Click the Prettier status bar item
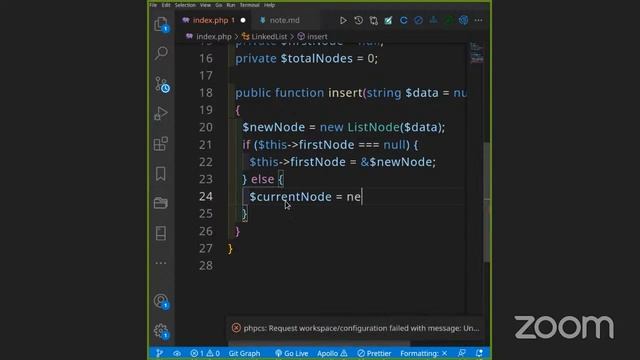The width and height of the screenshot is (640, 360). coord(374,353)
